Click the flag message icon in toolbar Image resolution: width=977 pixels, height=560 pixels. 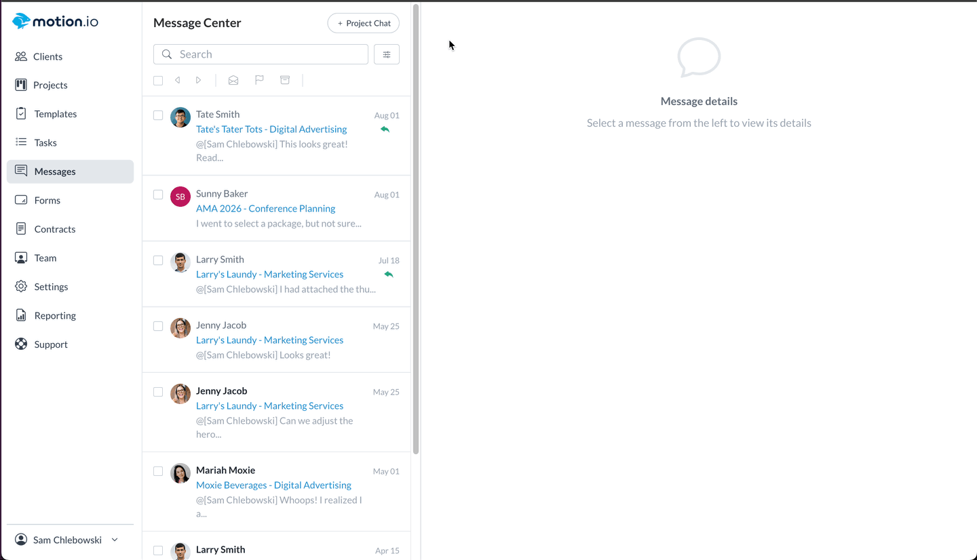(x=259, y=80)
